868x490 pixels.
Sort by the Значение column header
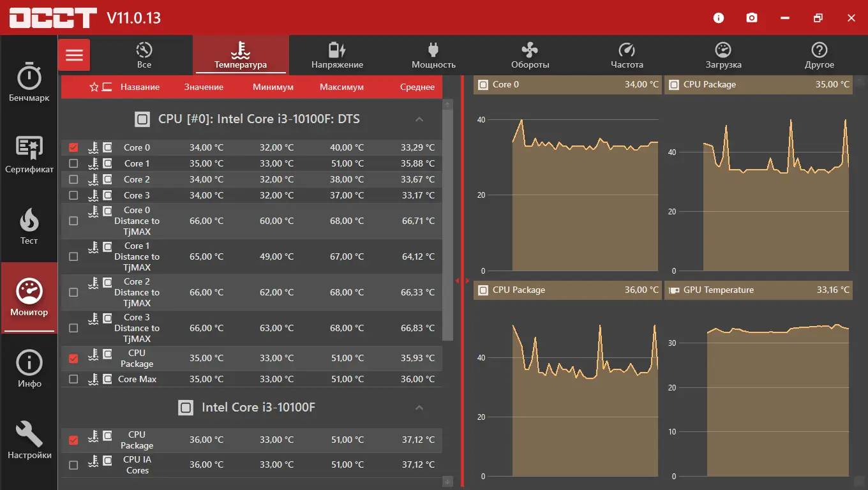(204, 87)
